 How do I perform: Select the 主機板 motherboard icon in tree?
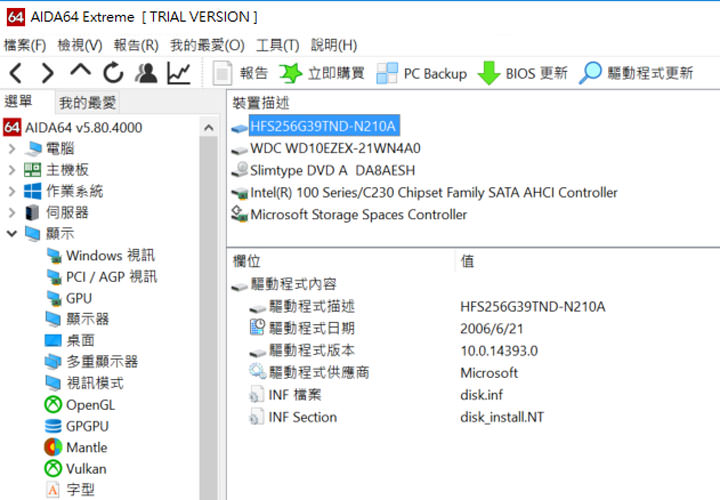coord(33,170)
